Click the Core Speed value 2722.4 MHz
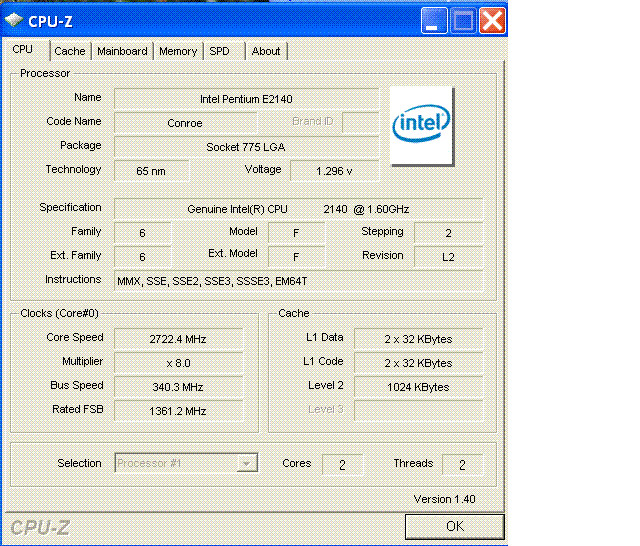The height and width of the screenshot is (546, 640). (178, 339)
